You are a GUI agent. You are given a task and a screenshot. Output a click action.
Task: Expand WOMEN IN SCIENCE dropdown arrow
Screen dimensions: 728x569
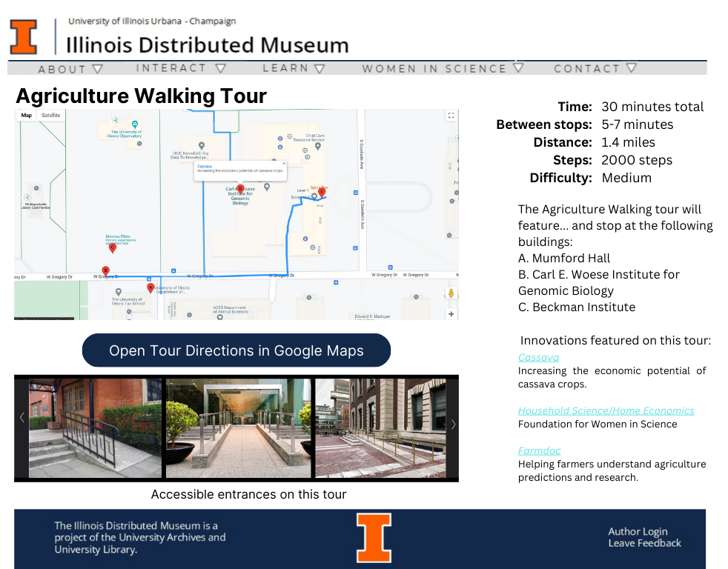click(519, 67)
